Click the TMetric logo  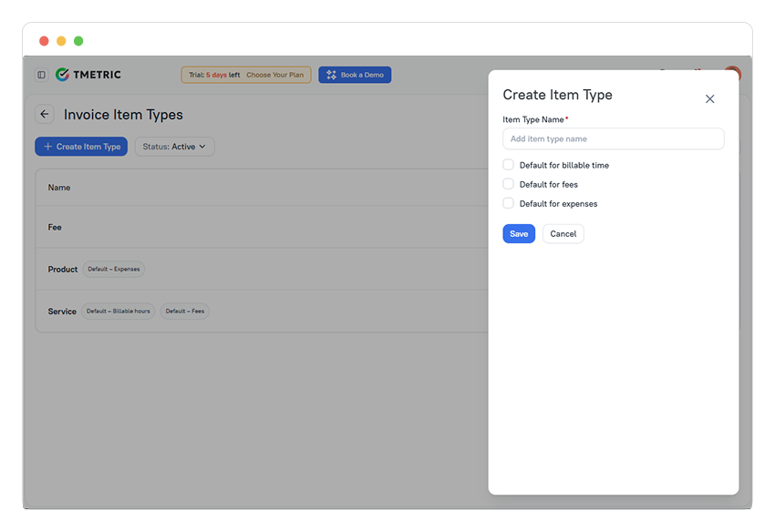click(88, 75)
